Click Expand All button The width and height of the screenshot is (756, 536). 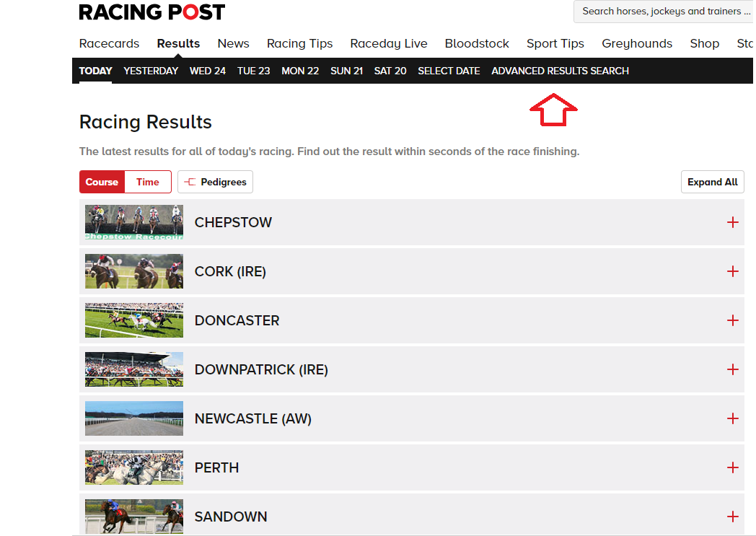coord(712,183)
